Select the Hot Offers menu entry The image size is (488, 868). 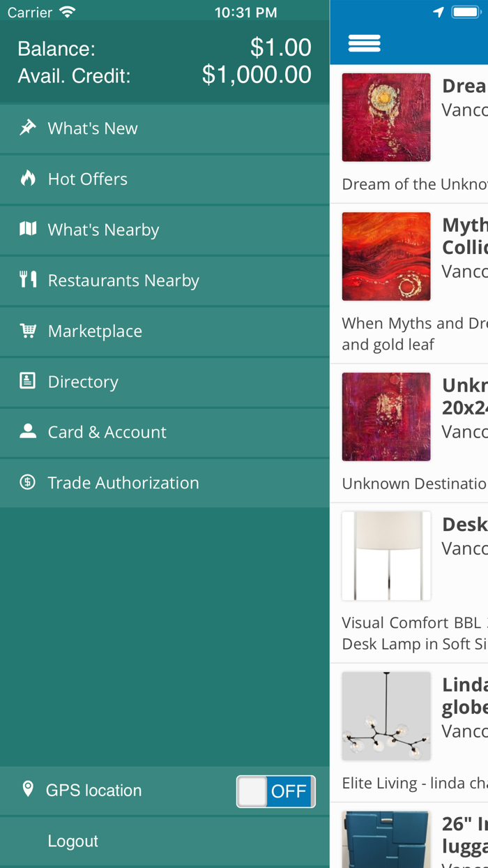tap(87, 179)
